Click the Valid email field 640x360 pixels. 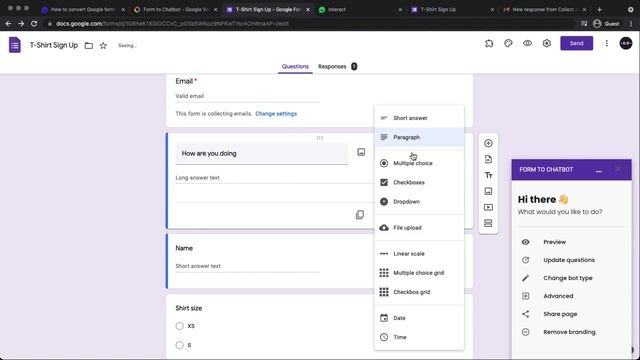click(247, 96)
